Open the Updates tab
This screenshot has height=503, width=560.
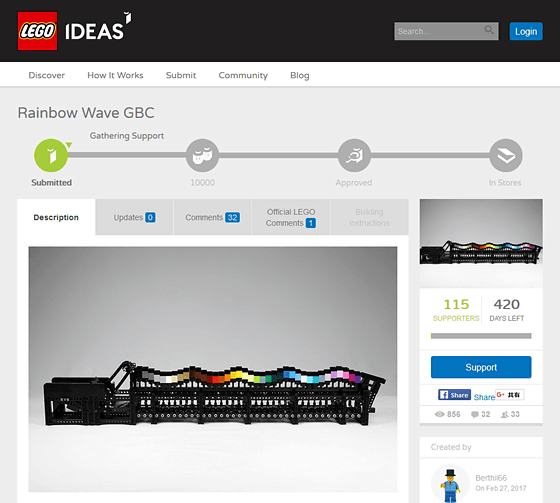(x=134, y=217)
